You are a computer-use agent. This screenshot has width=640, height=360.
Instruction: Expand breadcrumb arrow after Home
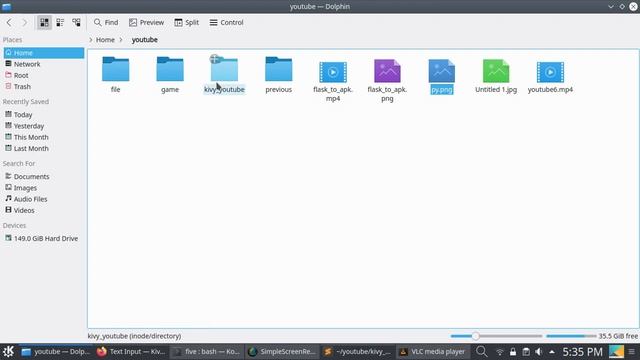121,40
